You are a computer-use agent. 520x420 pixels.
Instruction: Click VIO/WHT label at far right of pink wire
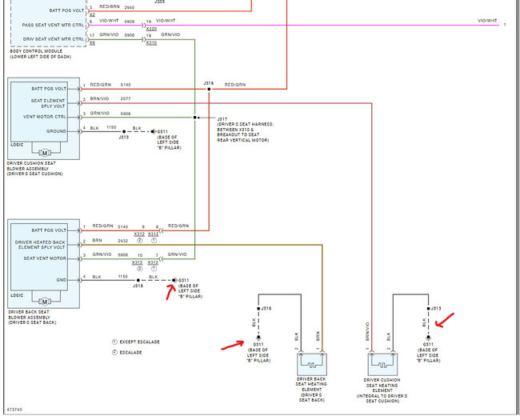(487, 21)
